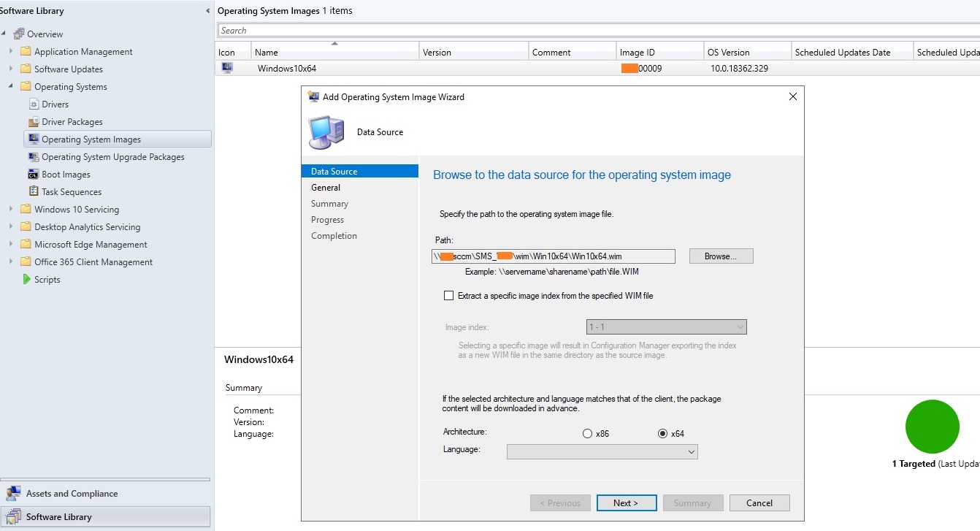980x531 pixels.
Task: Select the Windows10x64 name cell
Action: click(287, 69)
